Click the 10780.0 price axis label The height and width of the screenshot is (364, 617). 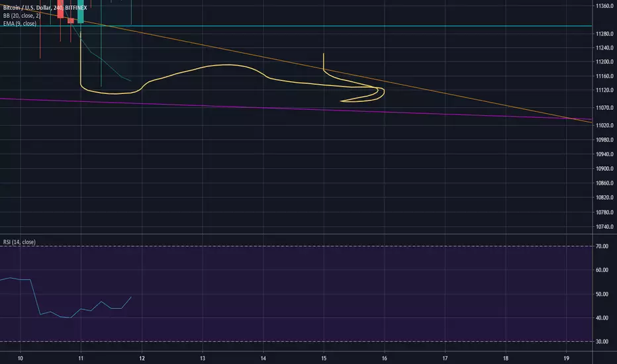[604, 212]
